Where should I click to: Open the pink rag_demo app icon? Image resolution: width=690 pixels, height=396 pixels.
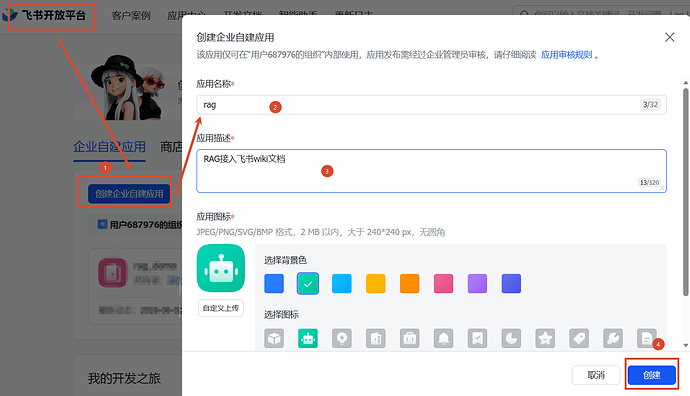[113, 273]
